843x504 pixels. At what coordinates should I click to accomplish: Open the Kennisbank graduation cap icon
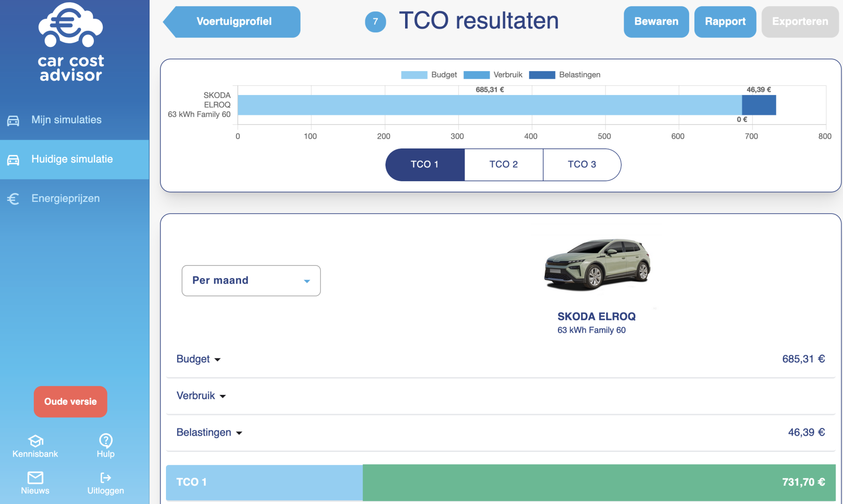(x=35, y=441)
